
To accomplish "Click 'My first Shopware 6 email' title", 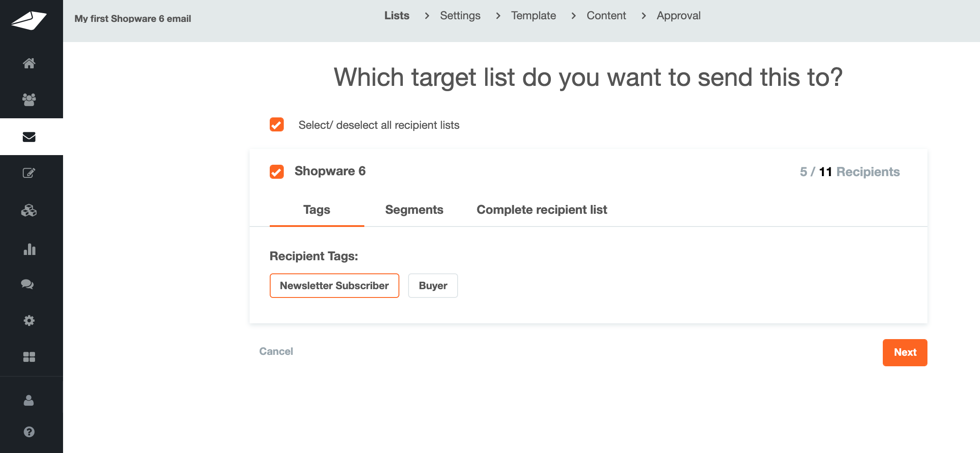I will click(x=133, y=18).
